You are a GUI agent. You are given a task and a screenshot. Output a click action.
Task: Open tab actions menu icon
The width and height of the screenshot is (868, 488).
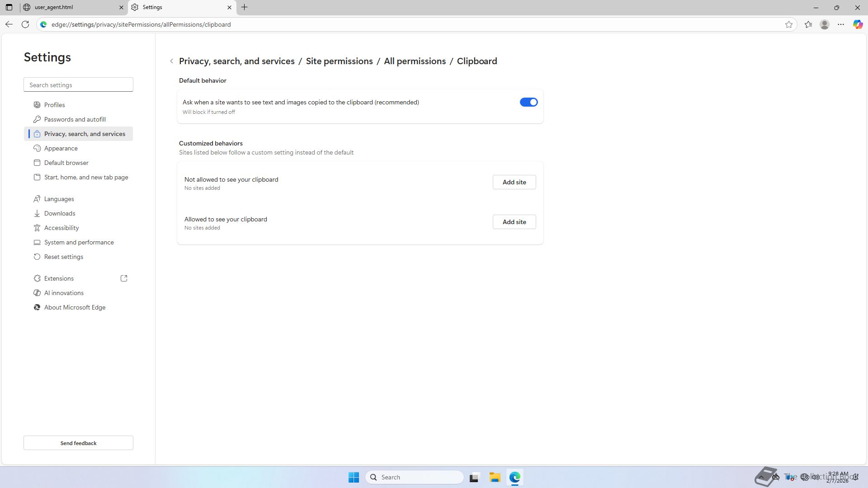coord(9,7)
